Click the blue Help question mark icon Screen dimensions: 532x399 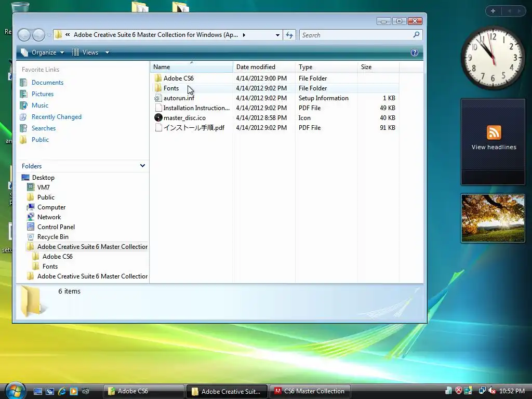[414, 52]
